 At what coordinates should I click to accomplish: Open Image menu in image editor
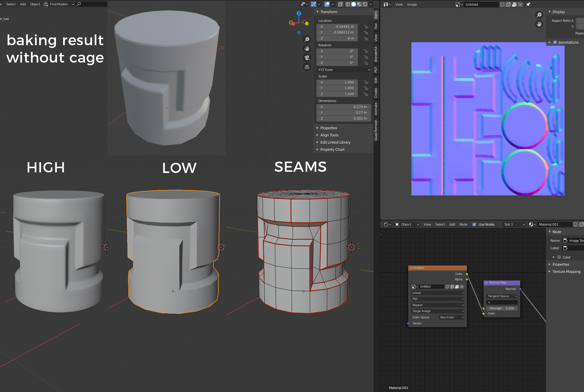pyautogui.click(x=412, y=4)
